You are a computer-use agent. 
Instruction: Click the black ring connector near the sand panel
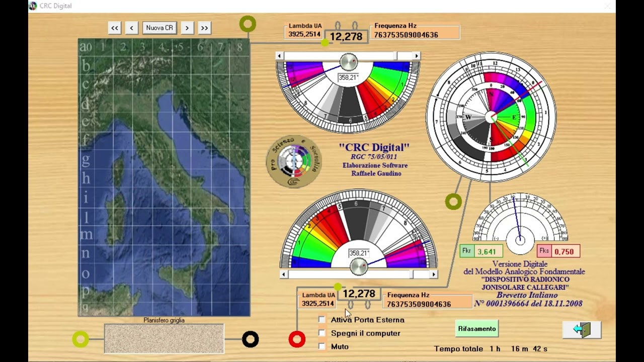251,339
